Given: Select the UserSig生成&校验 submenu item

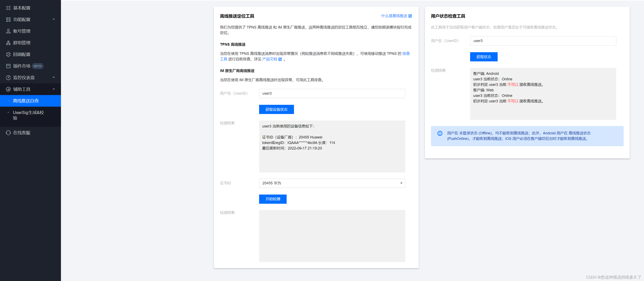Looking at the screenshot, I should [x=31, y=115].
